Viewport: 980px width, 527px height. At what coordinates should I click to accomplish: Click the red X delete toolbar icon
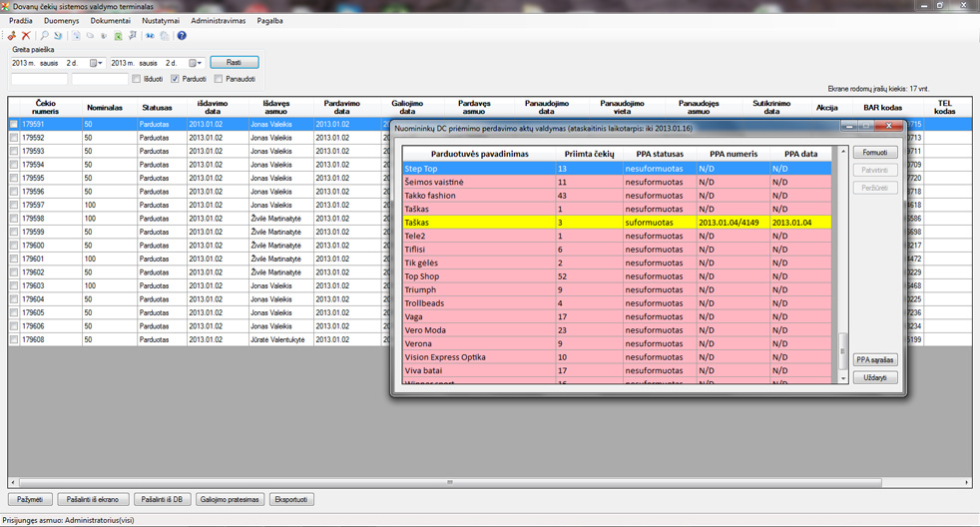click(26, 36)
